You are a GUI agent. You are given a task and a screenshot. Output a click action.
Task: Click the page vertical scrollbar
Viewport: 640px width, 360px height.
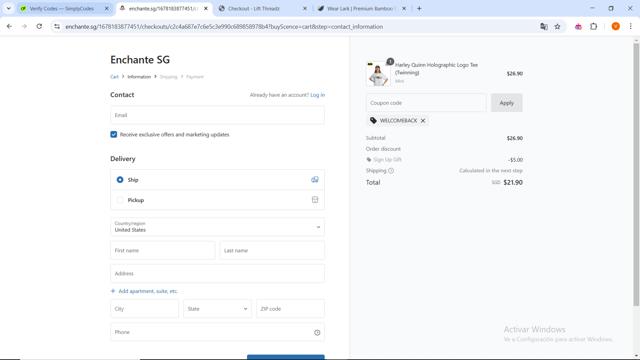636,174
